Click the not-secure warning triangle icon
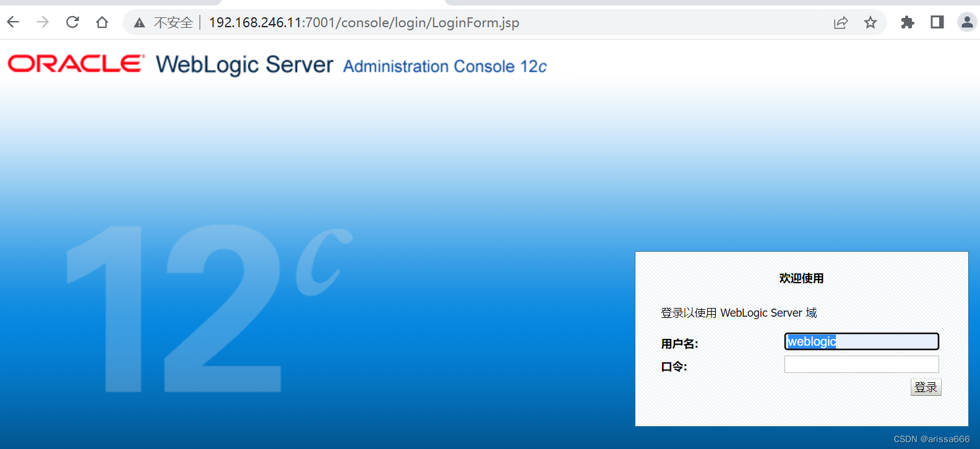 coord(139,23)
